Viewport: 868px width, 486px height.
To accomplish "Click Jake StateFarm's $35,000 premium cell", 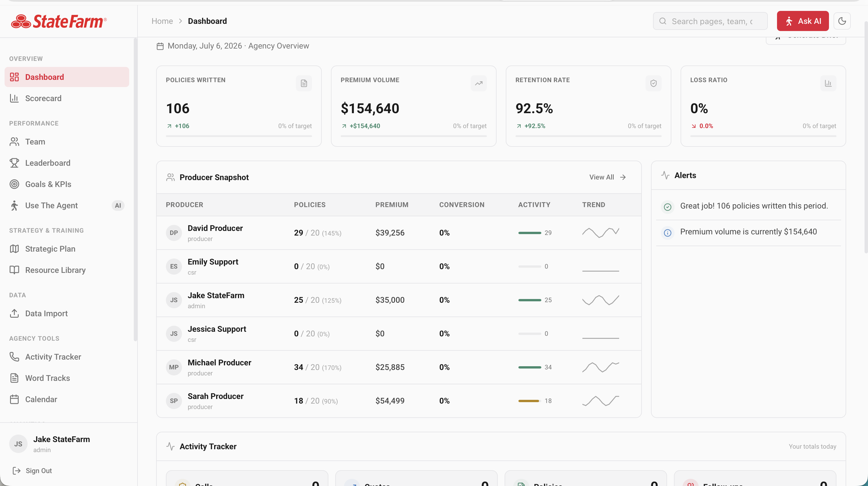I will pos(390,300).
